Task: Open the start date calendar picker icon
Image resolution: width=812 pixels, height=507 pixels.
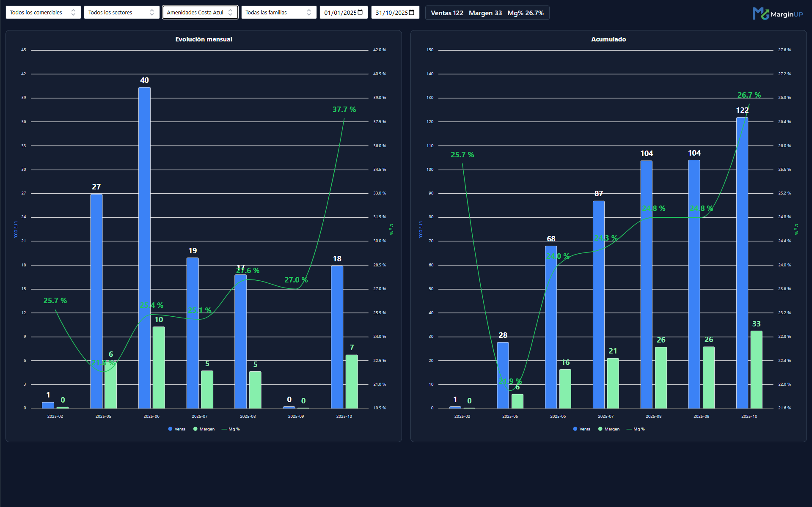Action: [361, 12]
